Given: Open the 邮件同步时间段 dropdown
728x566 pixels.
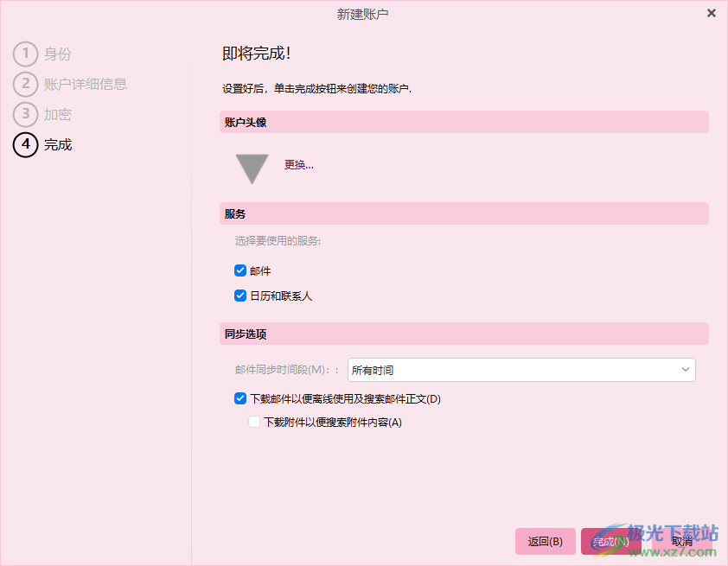Looking at the screenshot, I should (521, 370).
